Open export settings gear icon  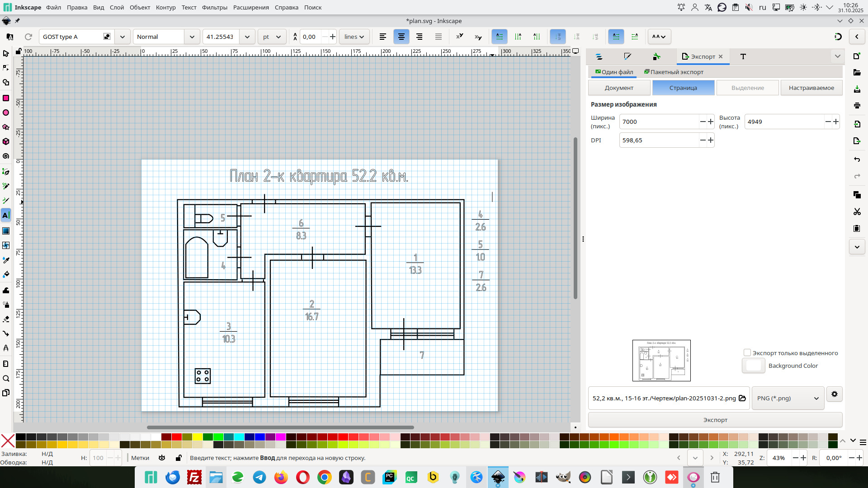[x=834, y=394]
